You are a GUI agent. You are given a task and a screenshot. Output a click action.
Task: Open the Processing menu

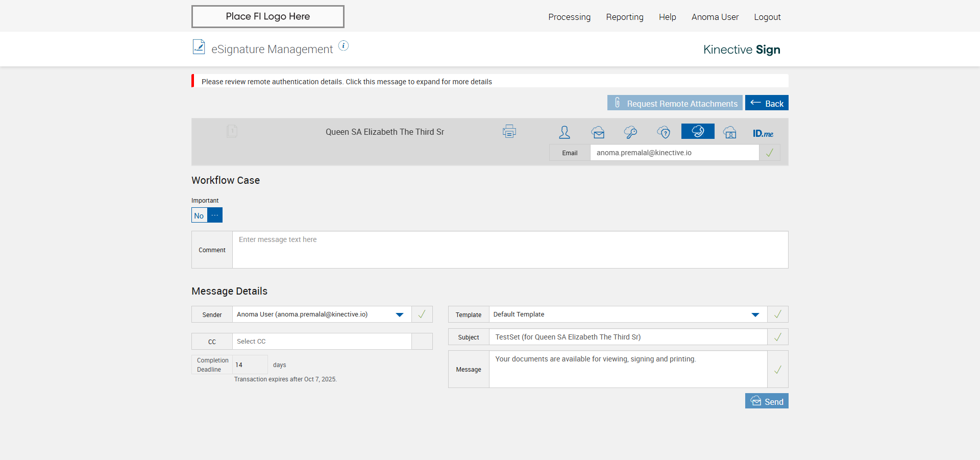[x=569, y=17]
